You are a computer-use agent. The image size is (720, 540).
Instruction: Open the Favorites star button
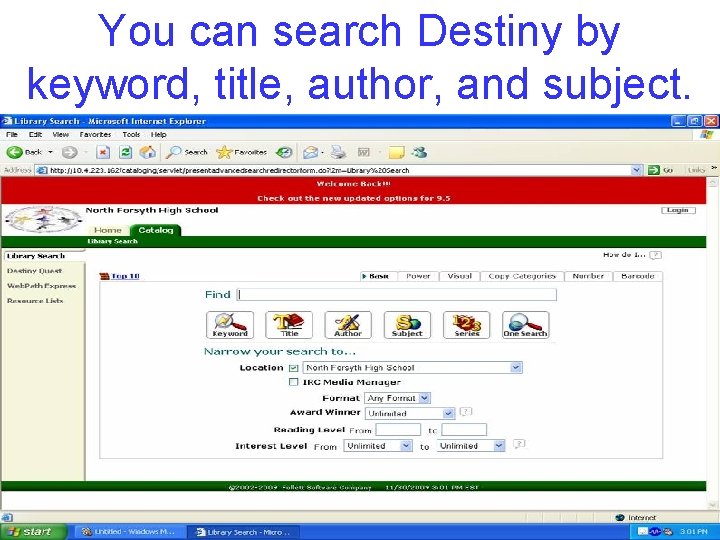click(242, 152)
